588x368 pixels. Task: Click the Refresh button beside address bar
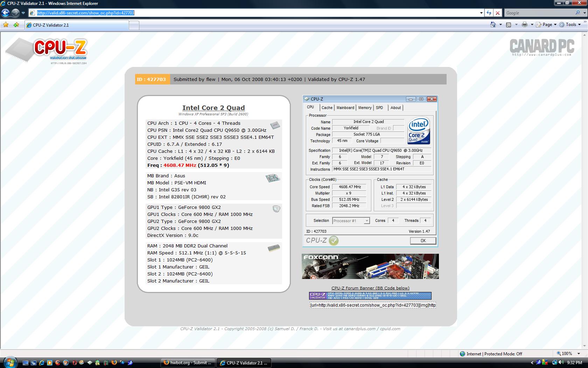489,13
